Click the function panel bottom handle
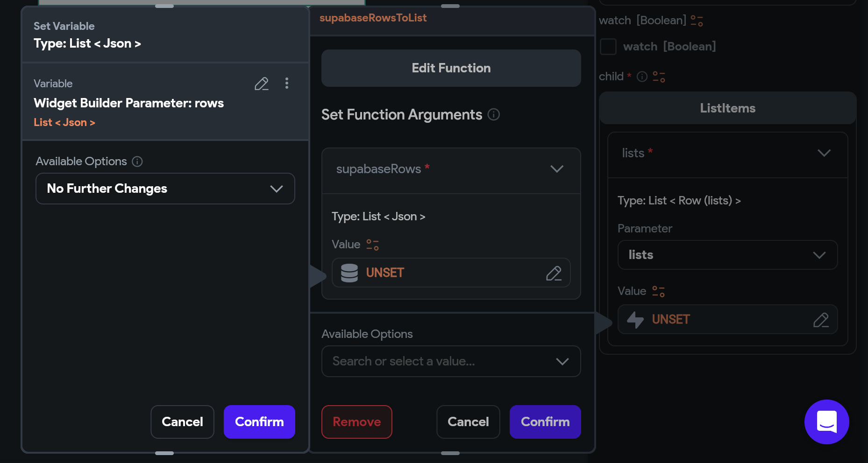Image resolution: width=868 pixels, height=463 pixels. tap(450, 453)
